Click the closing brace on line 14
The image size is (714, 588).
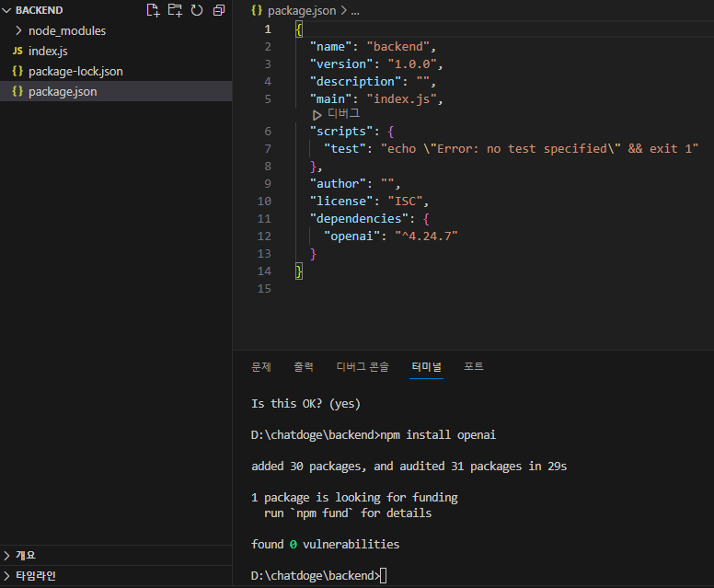299,271
